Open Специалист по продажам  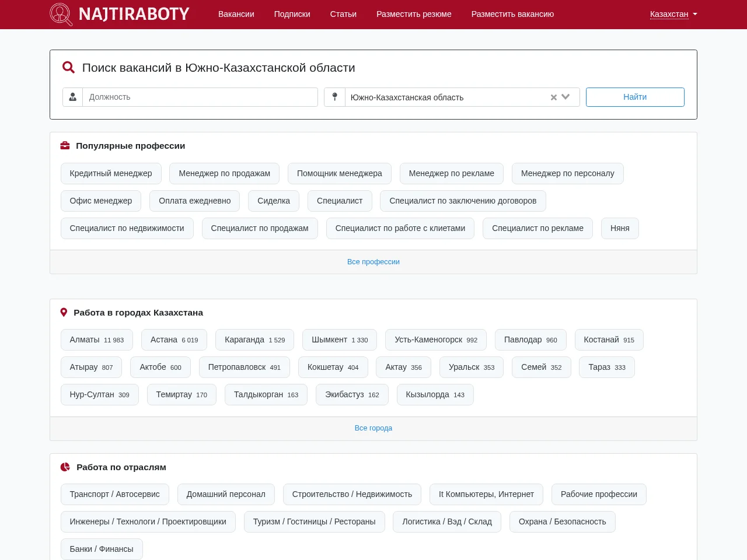pyautogui.click(x=260, y=228)
